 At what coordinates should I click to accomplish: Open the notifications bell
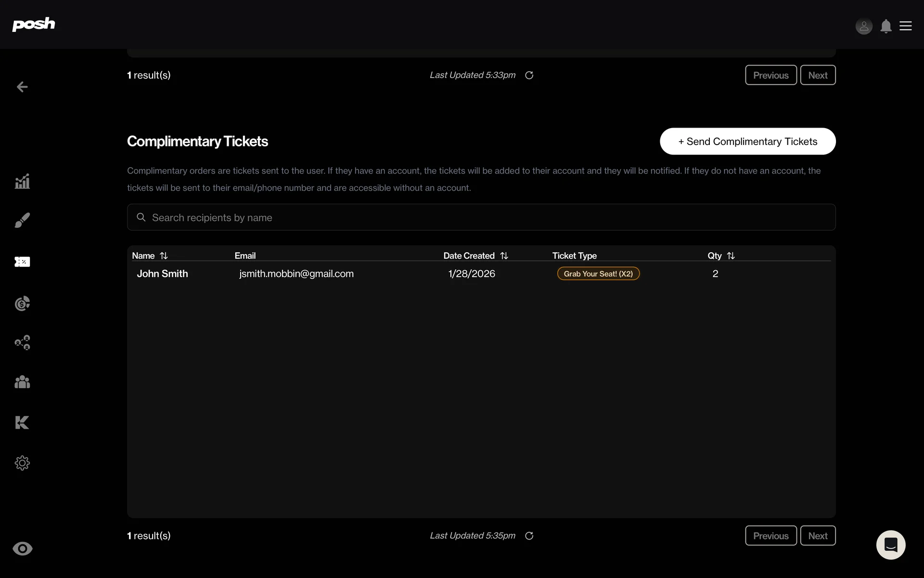pos(885,26)
